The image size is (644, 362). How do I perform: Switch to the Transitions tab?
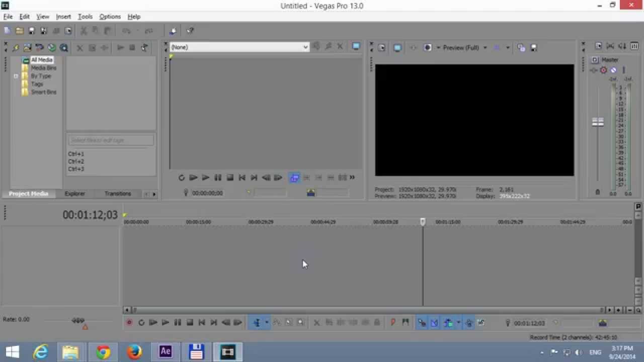(118, 194)
